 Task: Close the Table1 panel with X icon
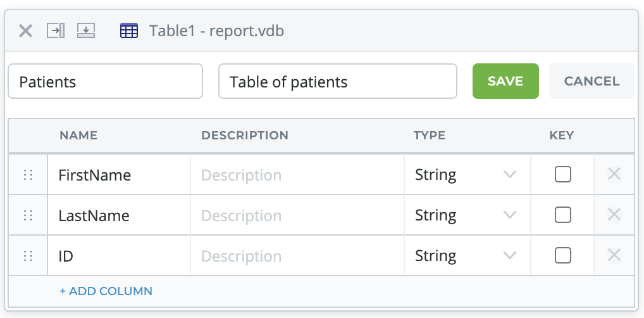coord(25,31)
